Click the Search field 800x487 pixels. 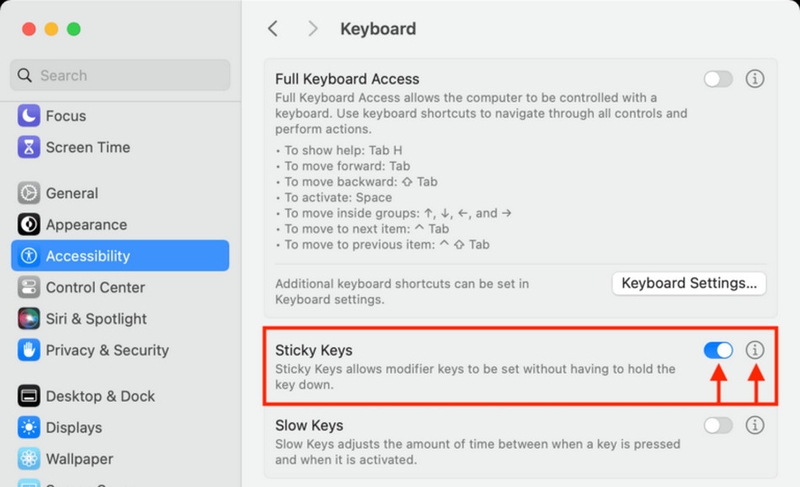(x=120, y=75)
